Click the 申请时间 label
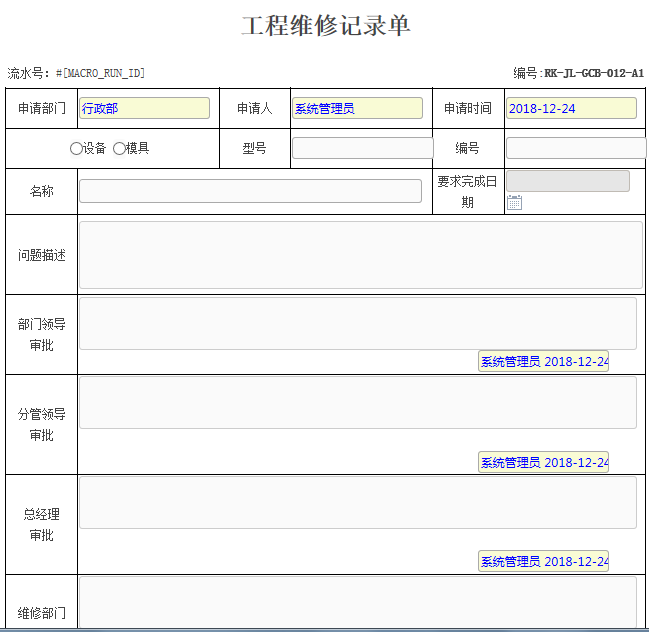 tap(468, 108)
